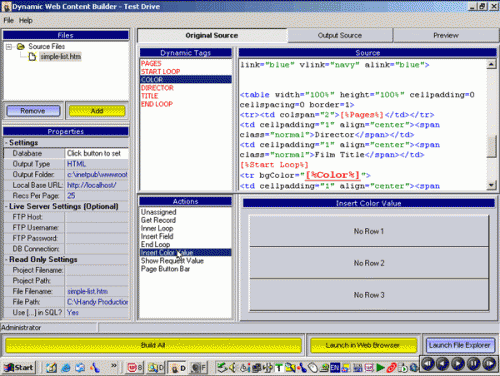Viewport: 500px width, 376px height.
Task: Launch Internet Explorer from quick launch
Action: [66, 368]
